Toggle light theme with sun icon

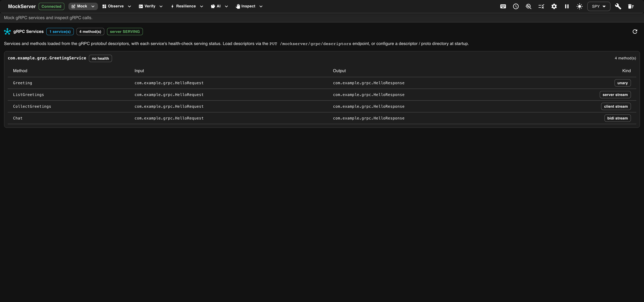tap(579, 7)
